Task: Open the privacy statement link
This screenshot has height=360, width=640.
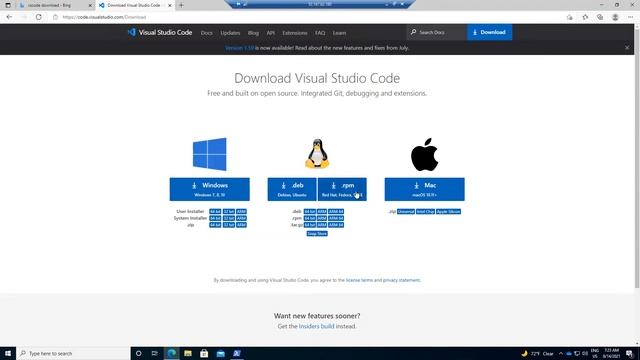Action: 401,280
